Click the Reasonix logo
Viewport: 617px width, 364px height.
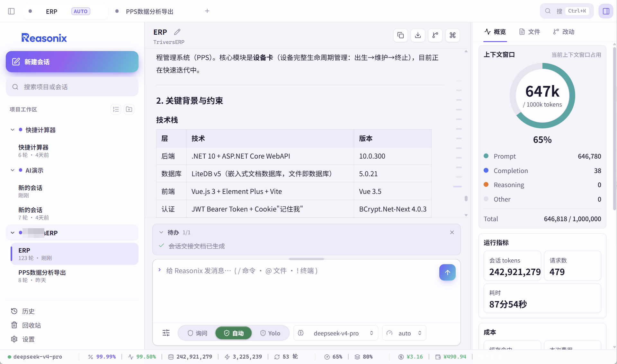[x=44, y=38]
